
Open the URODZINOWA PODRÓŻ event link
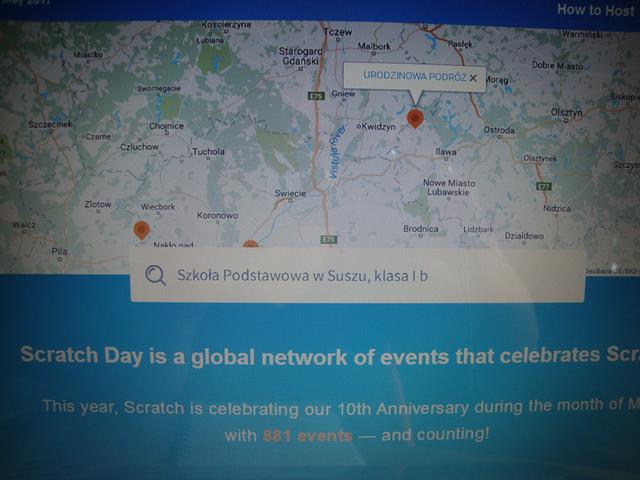[x=414, y=76]
